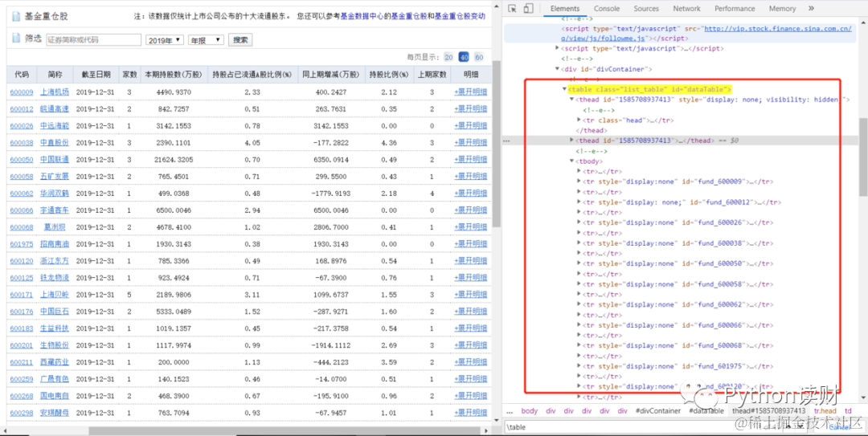Open the 基金重仓股变动 link
This screenshot has width=868, height=436.
(460, 17)
